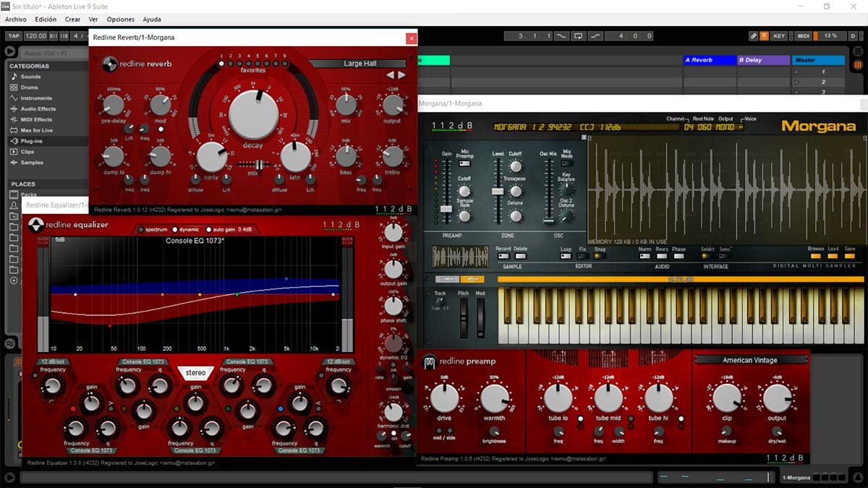Toggle Snap in Morgana editor section
868x488 pixels.
point(599,256)
